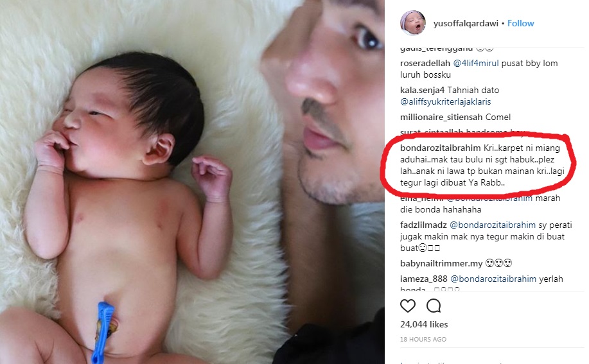Visit @aliffsyukriterlajaklaris mentioned profile
Viewport: 589px width, 364px height.
(x=446, y=101)
